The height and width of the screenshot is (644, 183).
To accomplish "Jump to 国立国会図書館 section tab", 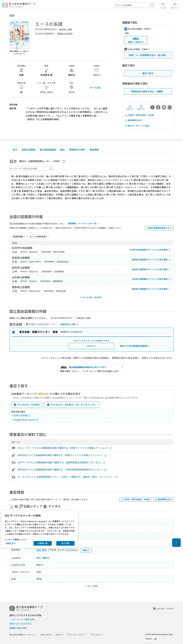I will pos(48,150).
